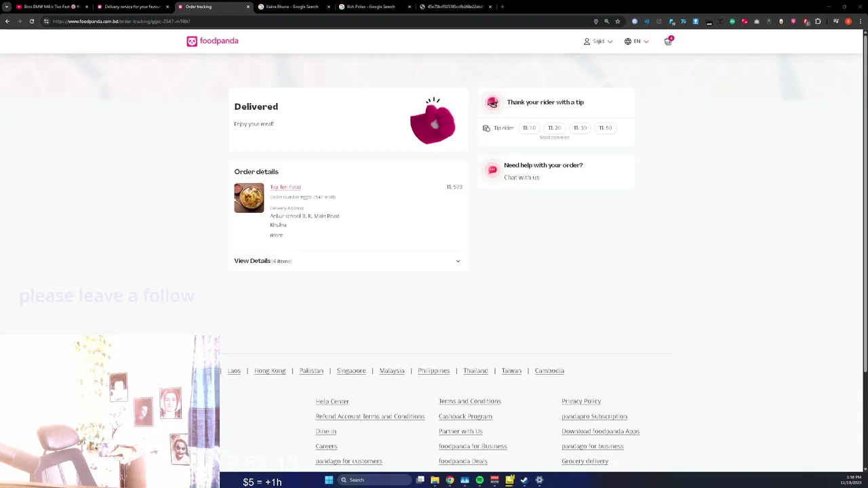Click the 'Chat with us' link
Screen dimensions: 868x488
click(521, 178)
